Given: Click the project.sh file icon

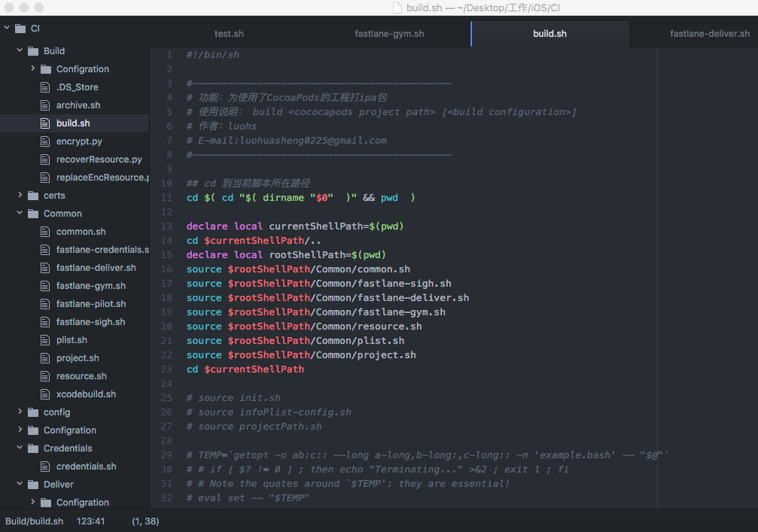Looking at the screenshot, I should coord(45,358).
